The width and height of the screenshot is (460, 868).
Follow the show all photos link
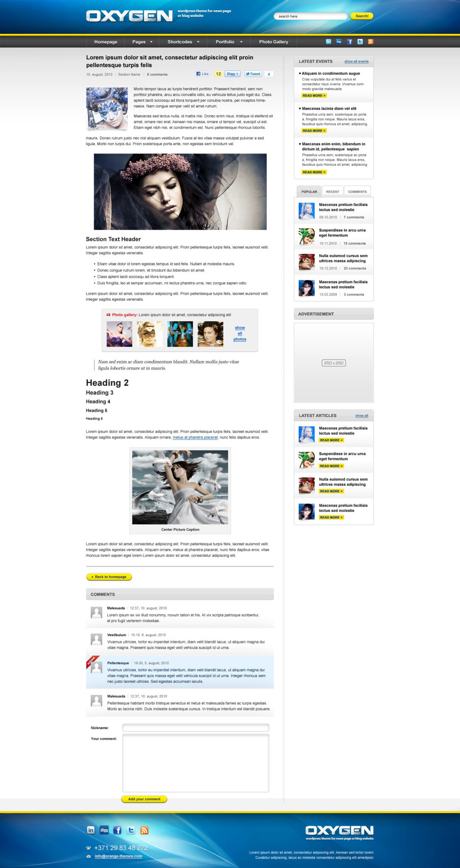click(240, 334)
